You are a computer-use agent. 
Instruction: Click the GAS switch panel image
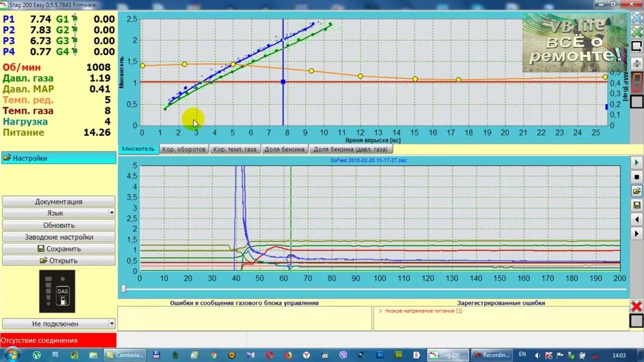click(x=57, y=291)
